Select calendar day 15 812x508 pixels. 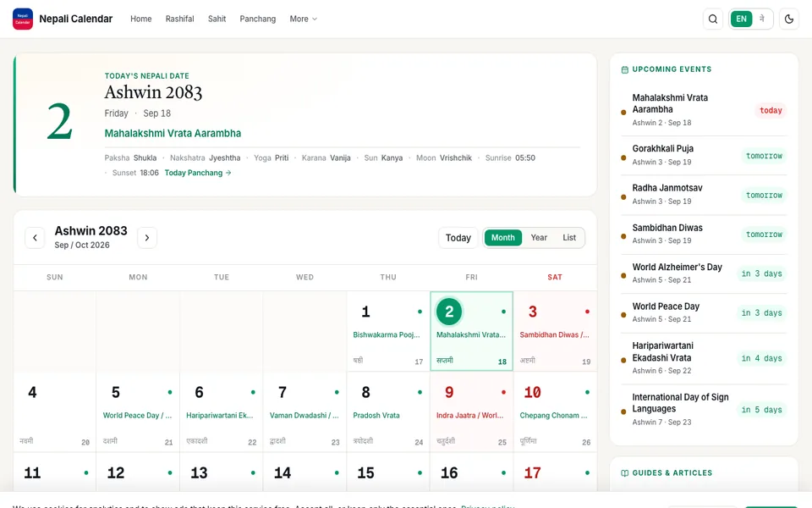click(x=388, y=472)
